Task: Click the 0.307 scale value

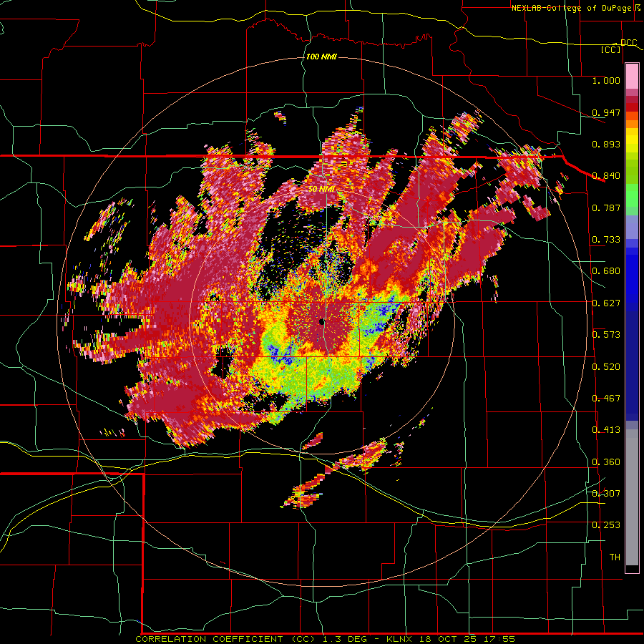Action: pos(606,493)
